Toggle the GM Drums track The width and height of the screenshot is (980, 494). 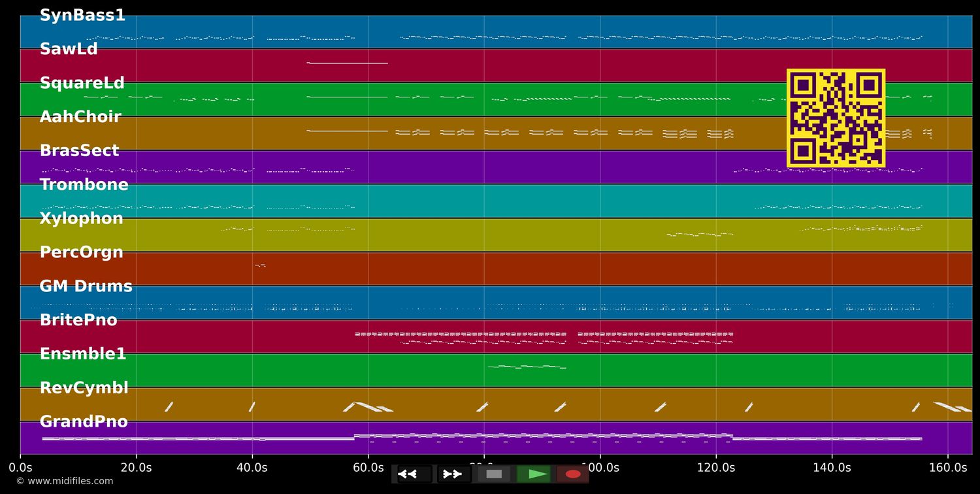coord(86,286)
